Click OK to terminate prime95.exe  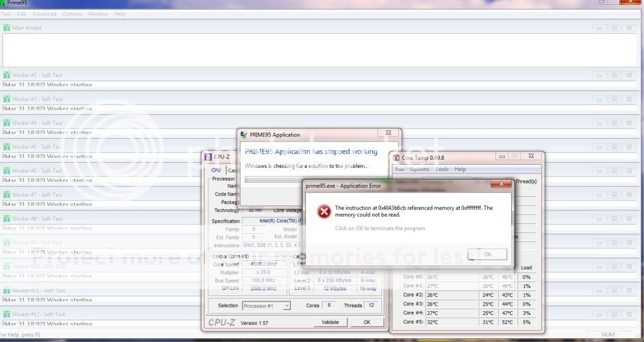coord(487,254)
